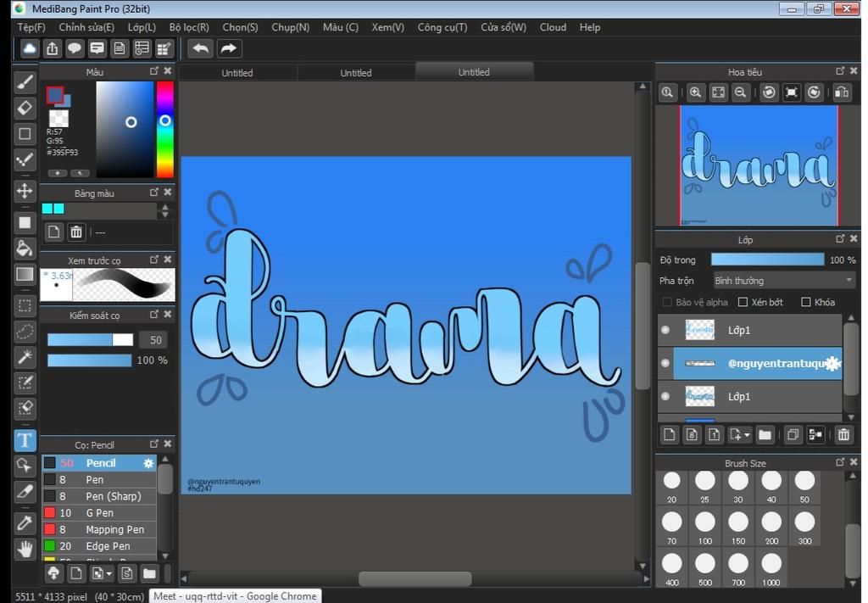Switch to the first Untitled tab
Image resolution: width=868 pixels, height=603 pixels.
[237, 73]
